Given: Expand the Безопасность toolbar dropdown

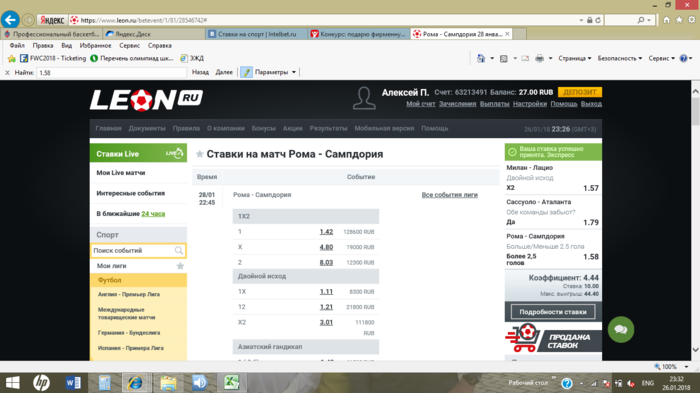Looking at the screenshot, I should pyautogui.click(x=620, y=59).
